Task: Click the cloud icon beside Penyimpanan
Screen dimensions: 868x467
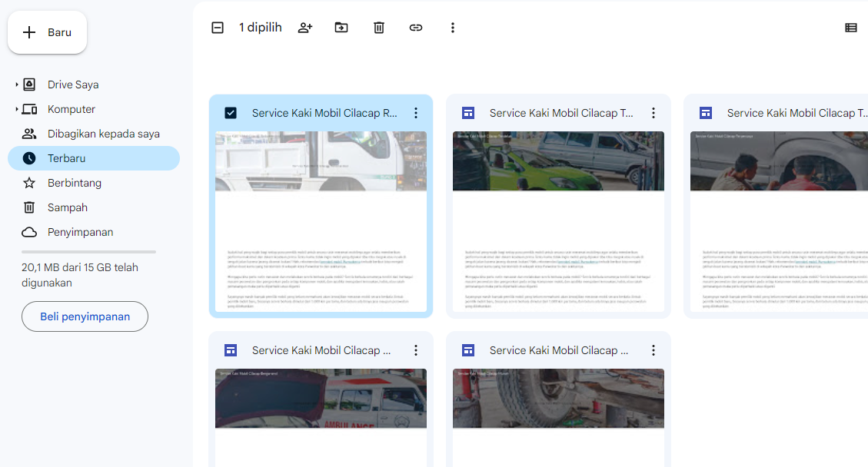Action: click(29, 233)
